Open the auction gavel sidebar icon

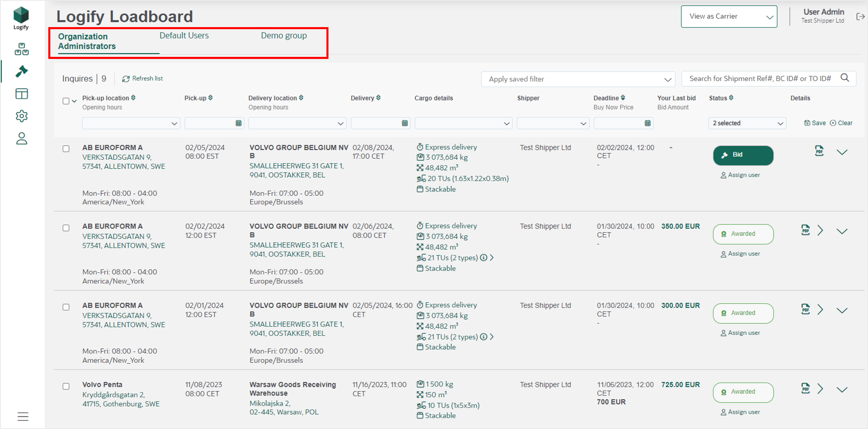pos(22,71)
